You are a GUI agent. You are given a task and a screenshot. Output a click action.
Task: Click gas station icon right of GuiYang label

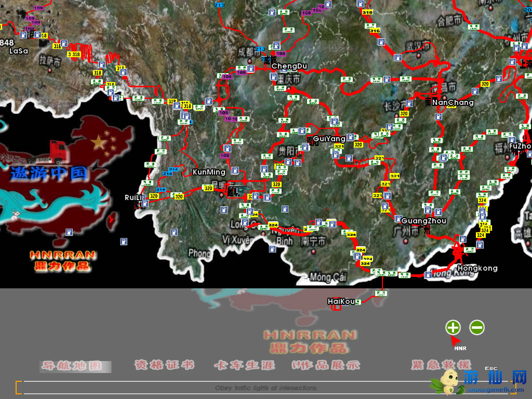(x=351, y=137)
